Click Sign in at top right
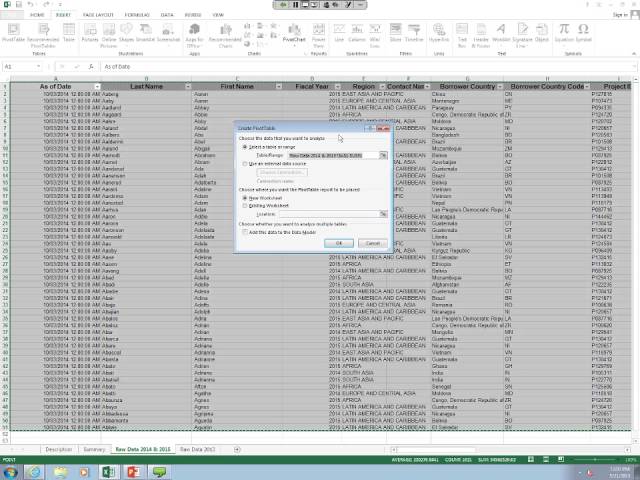 [x=620, y=15]
